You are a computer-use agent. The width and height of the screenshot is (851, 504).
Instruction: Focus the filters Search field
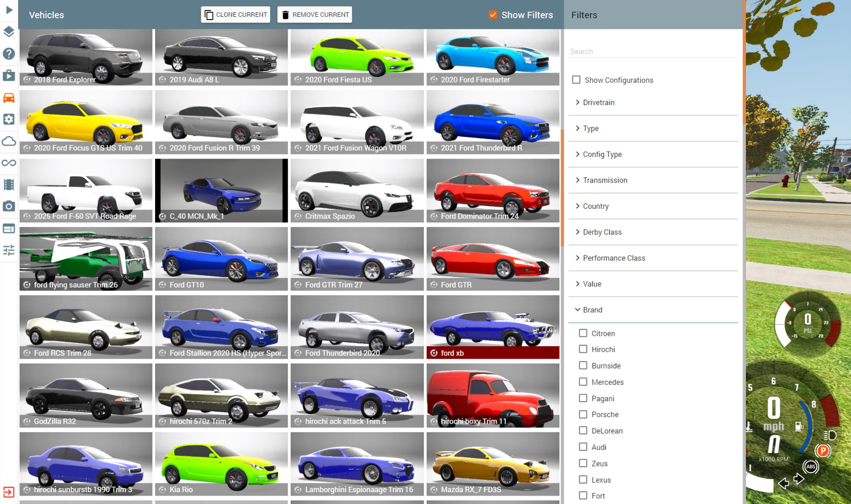(x=653, y=51)
